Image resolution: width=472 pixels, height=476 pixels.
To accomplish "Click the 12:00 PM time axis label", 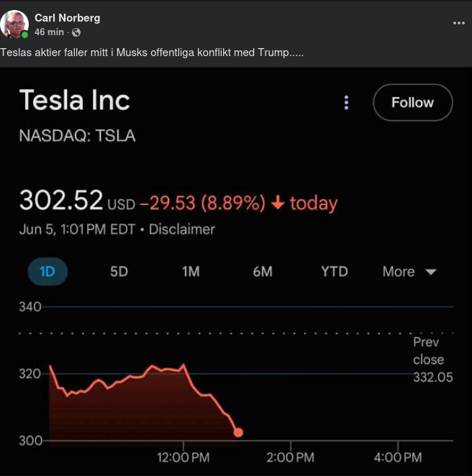I will (184, 457).
